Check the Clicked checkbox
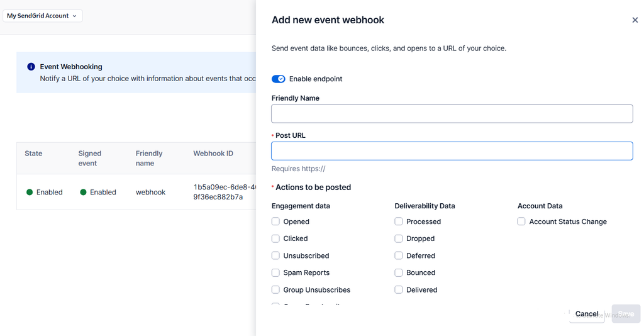The width and height of the screenshot is (644, 336). point(275,238)
